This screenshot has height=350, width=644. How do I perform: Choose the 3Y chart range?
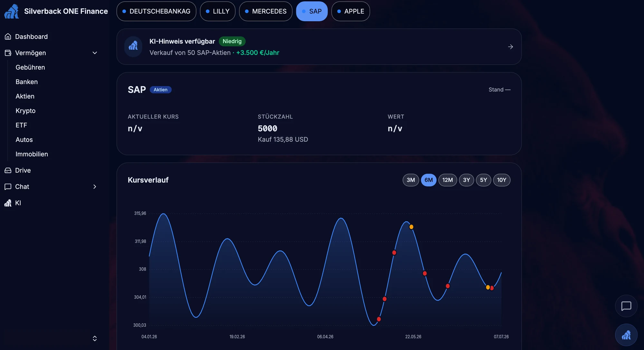click(x=466, y=180)
